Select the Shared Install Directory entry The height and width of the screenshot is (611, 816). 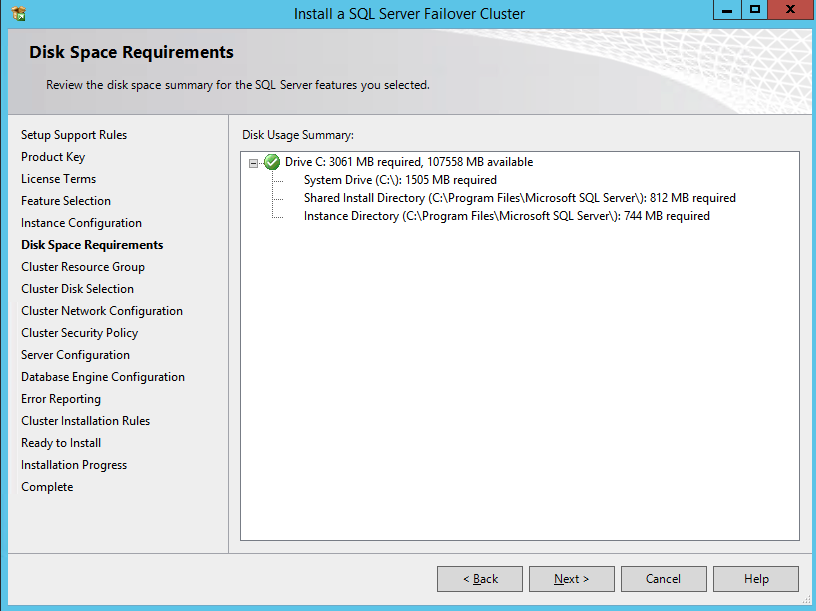pyautogui.click(x=519, y=198)
